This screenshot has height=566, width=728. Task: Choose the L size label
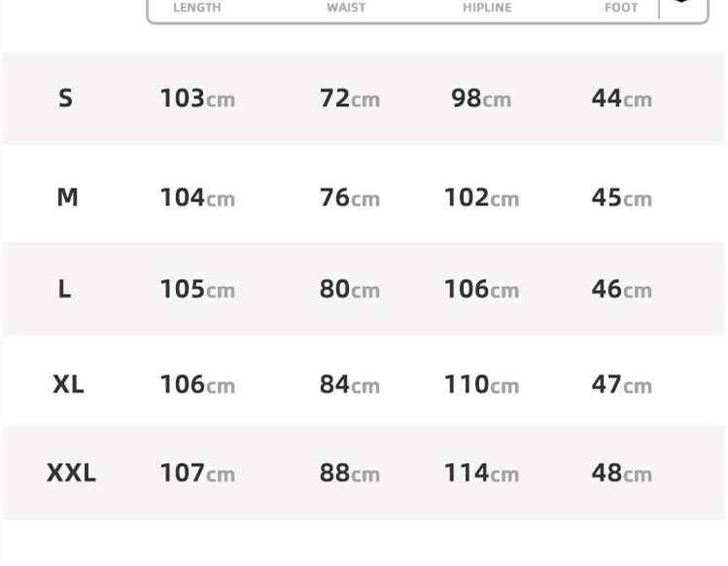[x=64, y=289]
